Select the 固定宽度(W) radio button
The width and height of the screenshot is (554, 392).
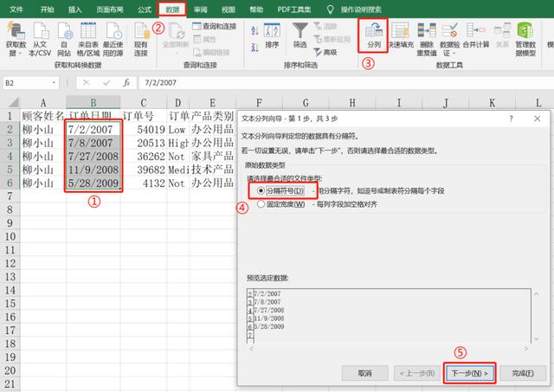[259, 205]
